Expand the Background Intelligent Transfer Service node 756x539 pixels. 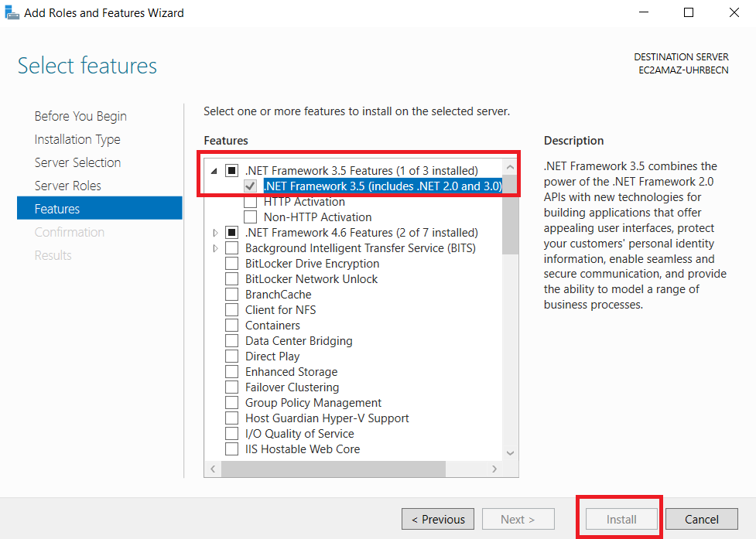[x=215, y=248]
